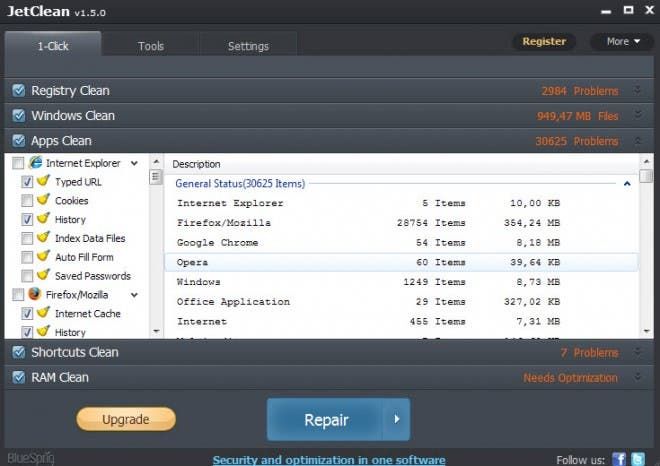The image size is (660, 466).
Task: Uncheck the Typed URL checkbox
Action: (x=27, y=182)
